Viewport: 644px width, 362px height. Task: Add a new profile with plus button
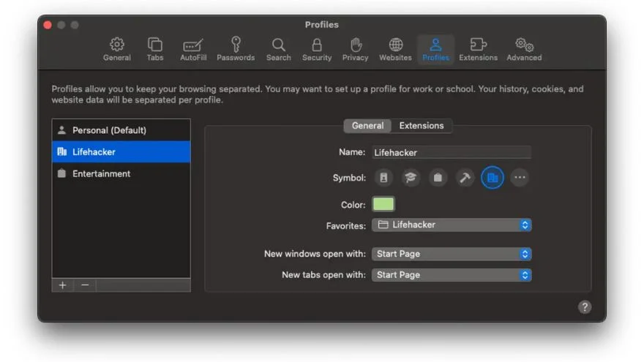click(62, 285)
